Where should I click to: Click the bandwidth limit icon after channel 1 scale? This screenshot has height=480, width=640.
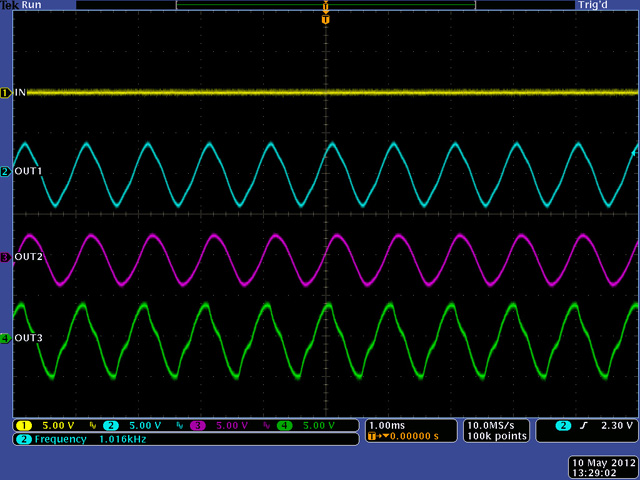pos(94,426)
